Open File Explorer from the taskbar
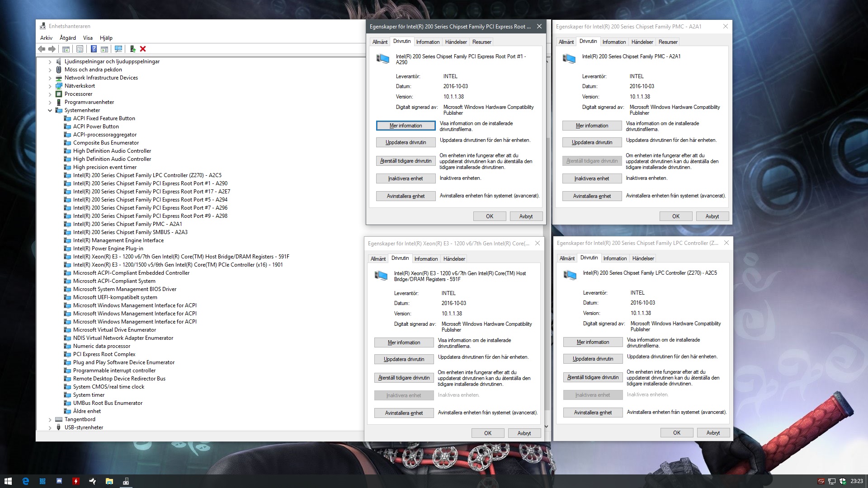Viewport: 868px width, 488px height. click(109, 481)
